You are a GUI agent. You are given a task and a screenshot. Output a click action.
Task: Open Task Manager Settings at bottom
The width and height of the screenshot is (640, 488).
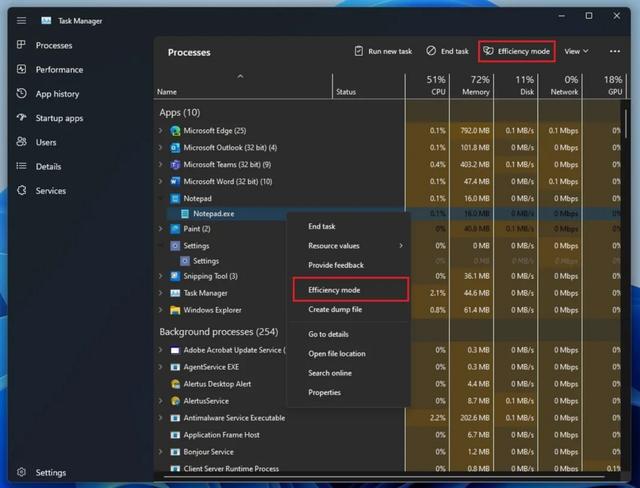[50, 473]
